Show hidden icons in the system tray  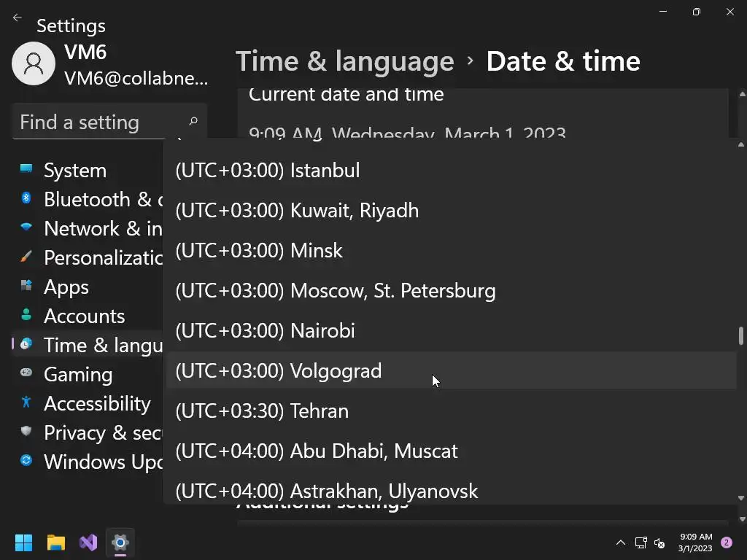(x=621, y=542)
